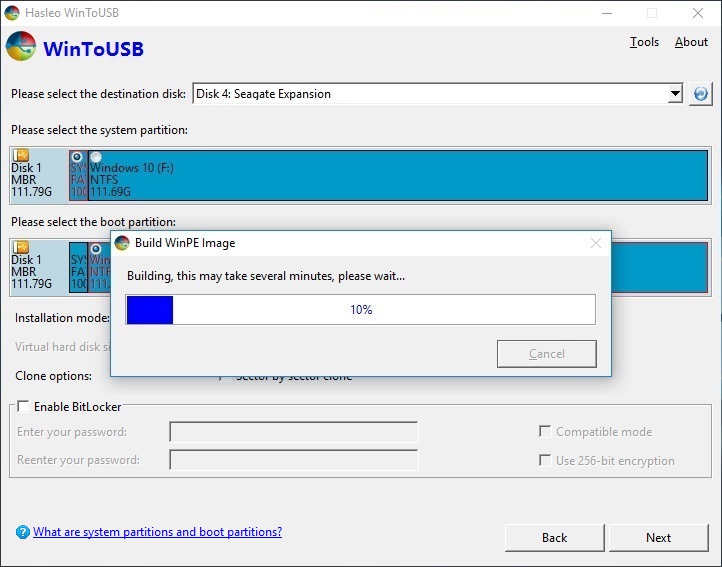The image size is (722, 567).
Task: Open 'What are system partitions and boot partitions?' link
Action: (x=157, y=532)
